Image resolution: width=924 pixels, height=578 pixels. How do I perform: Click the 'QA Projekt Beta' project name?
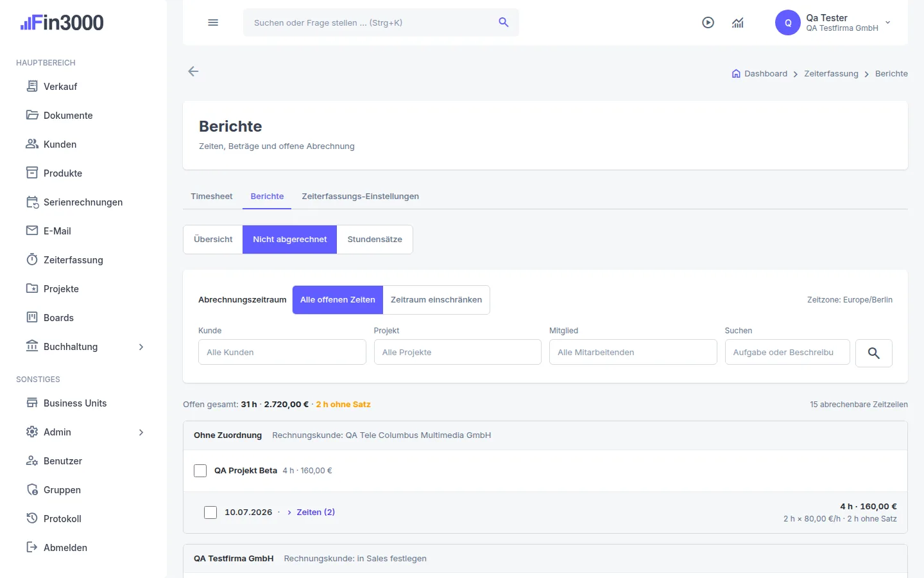click(246, 471)
